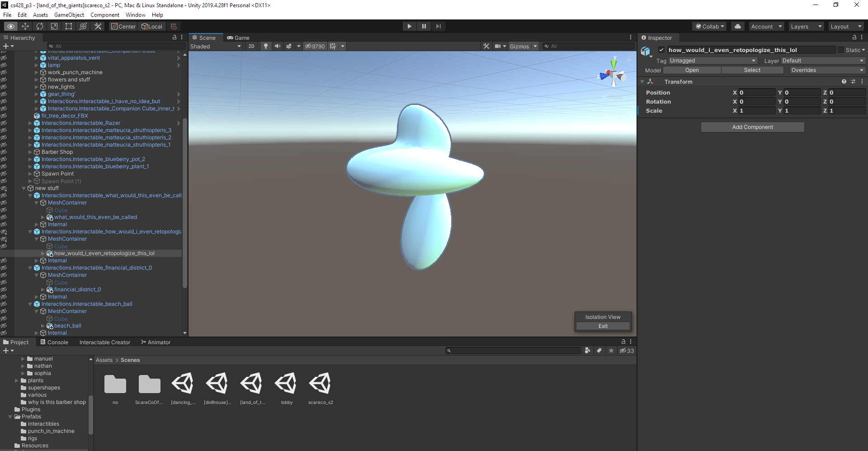
Task: Open Layers dropdown
Action: 806,26
